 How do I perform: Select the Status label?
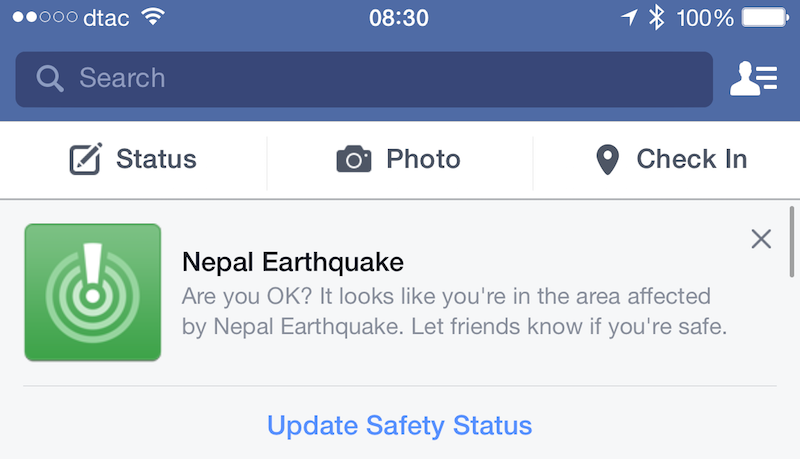pyautogui.click(x=156, y=159)
